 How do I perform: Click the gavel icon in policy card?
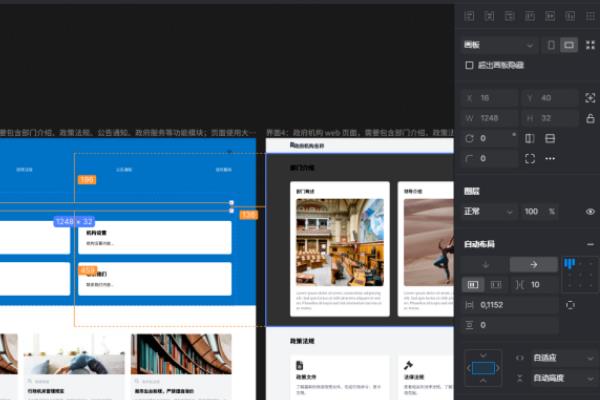(408, 365)
